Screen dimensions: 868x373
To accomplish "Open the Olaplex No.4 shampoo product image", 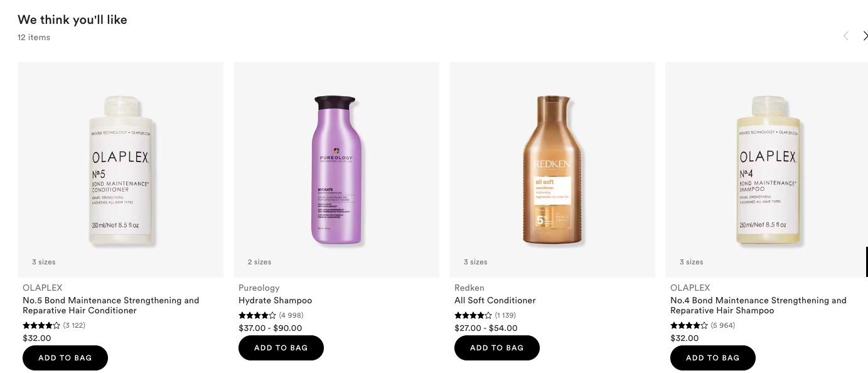I will [x=767, y=170].
